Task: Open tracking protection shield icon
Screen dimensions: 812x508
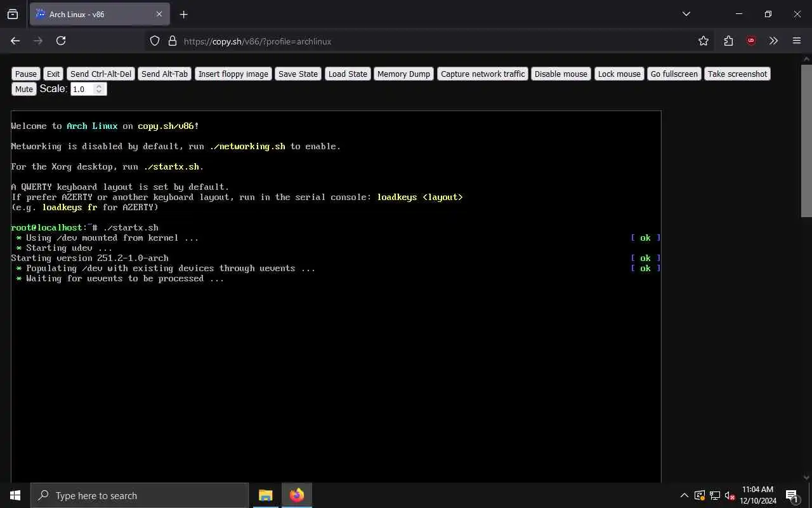Action: click(x=155, y=41)
